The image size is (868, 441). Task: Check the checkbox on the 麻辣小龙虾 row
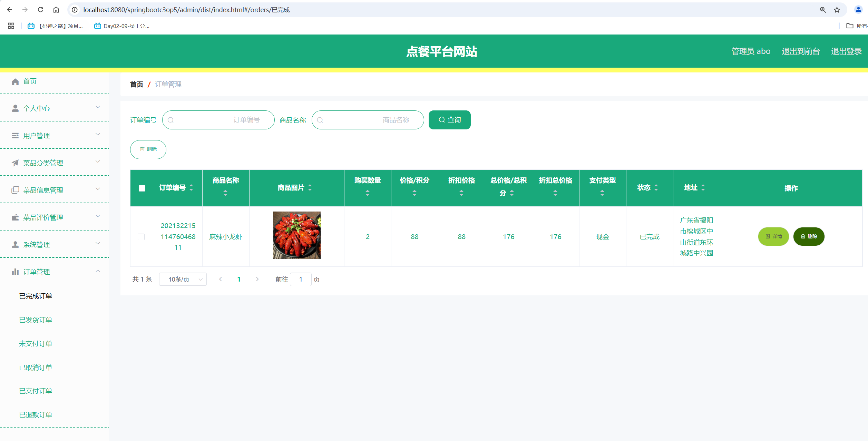[x=141, y=237]
